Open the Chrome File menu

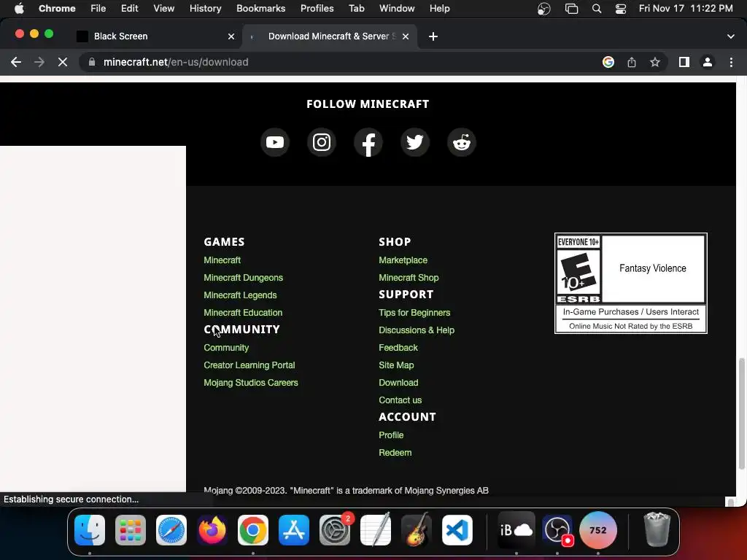pos(98,9)
